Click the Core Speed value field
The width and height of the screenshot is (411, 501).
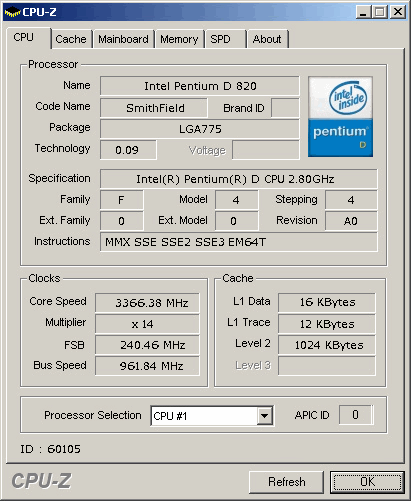147,303
